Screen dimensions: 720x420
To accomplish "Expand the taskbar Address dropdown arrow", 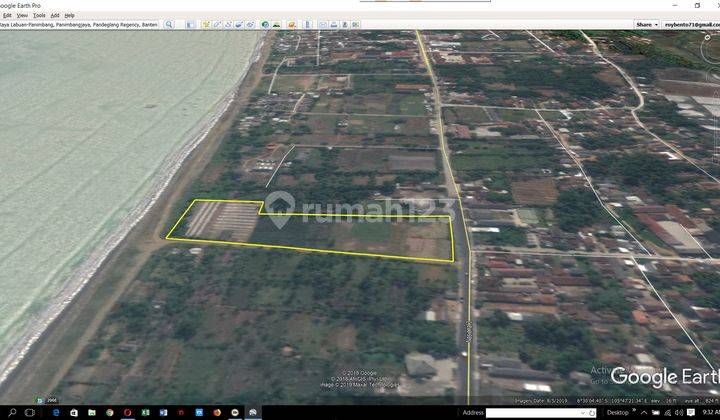I will tap(583, 413).
